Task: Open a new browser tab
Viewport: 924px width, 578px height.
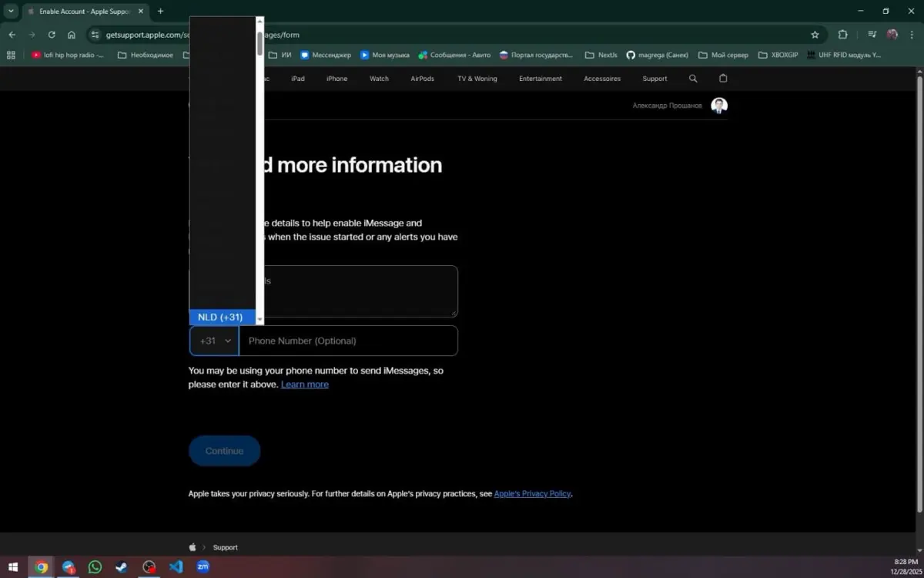Action: (x=160, y=12)
